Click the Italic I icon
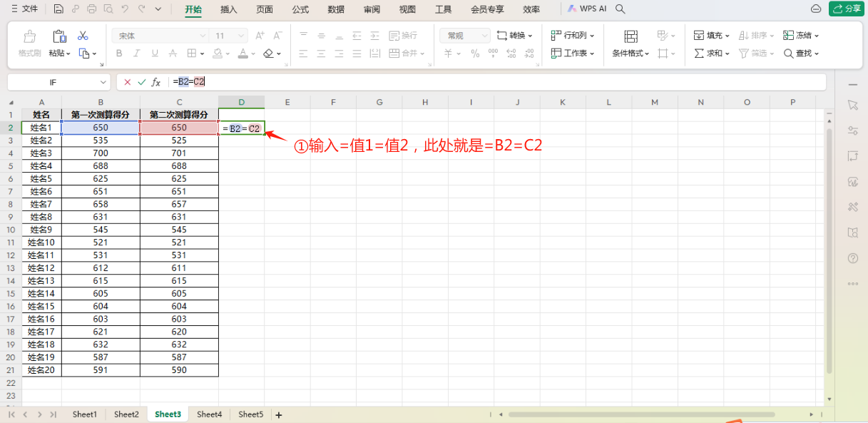This screenshot has width=868, height=423. (137, 53)
